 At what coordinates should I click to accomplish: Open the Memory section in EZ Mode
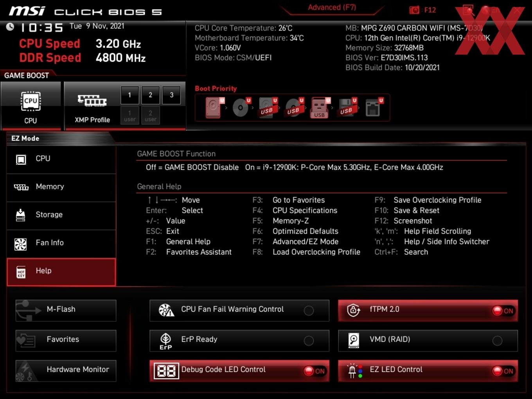61,187
